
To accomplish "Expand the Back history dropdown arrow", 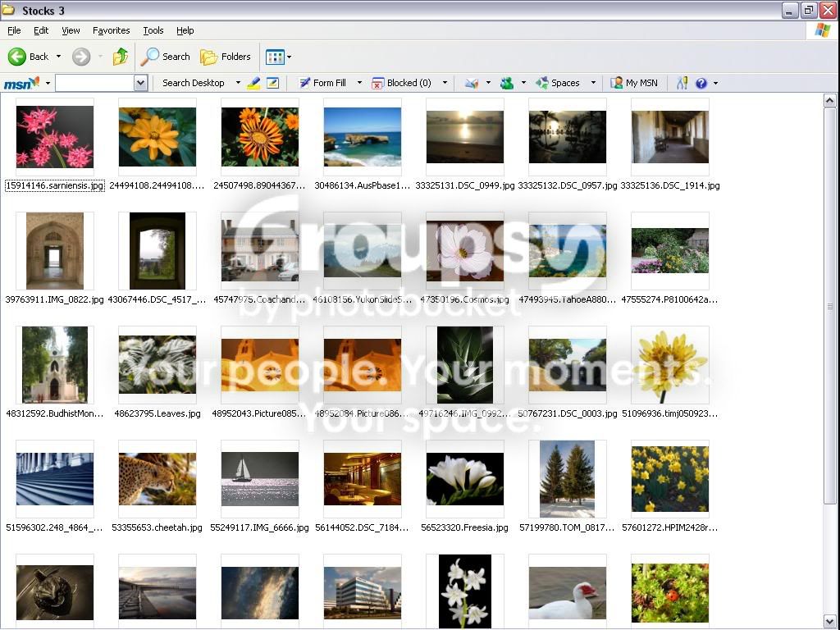I will pyautogui.click(x=58, y=57).
